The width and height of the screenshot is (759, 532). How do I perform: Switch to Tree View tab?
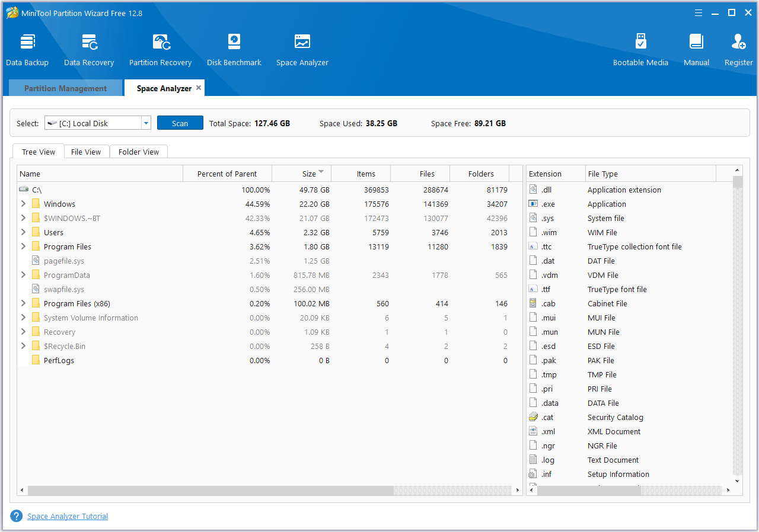[x=39, y=152]
